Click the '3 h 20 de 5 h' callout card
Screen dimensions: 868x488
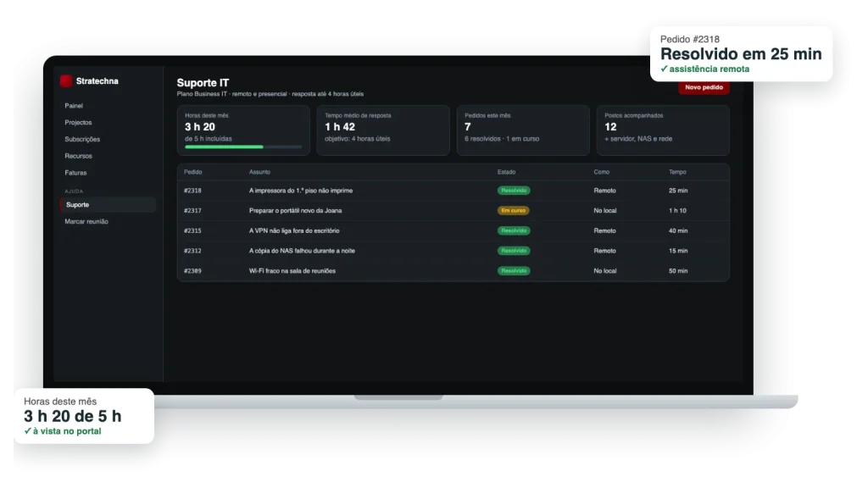tap(84, 416)
